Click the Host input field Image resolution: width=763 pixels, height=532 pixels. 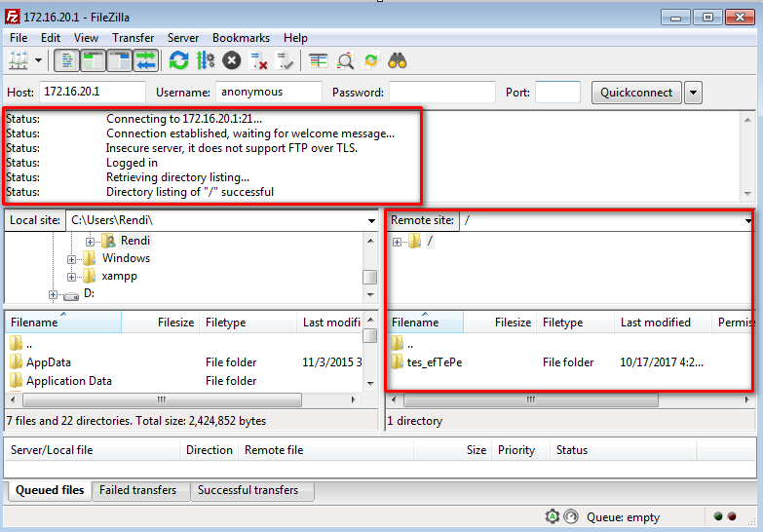pos(93,92)
